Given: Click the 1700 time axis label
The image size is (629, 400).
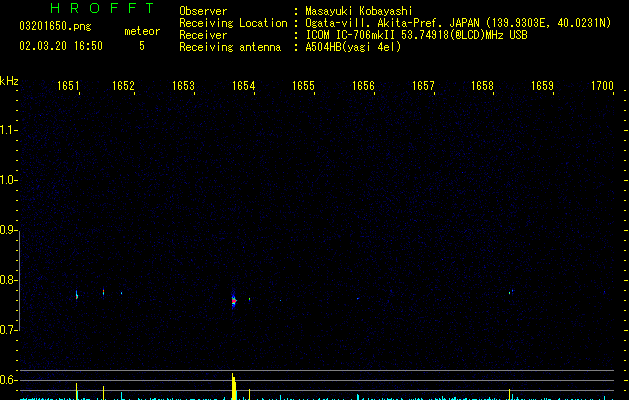Looking at the screenshot, I should tap(603, 86).
